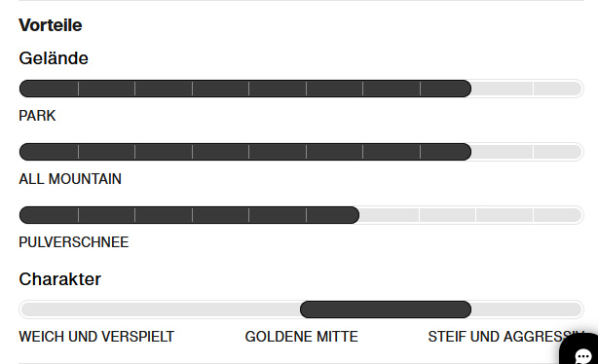Image resolution: width=598 pixels, height=364 pixels.
Task: Click the empty right end of Charakter slider
Action: pyautogui.click(x=527, y=309)
